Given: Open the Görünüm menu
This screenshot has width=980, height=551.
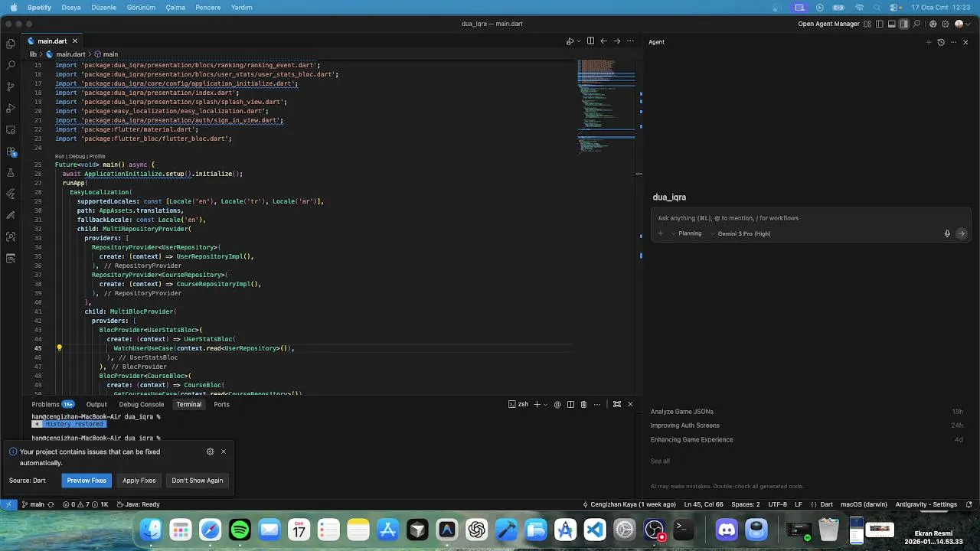Looking at the screenshot, I should coord(141,7).
